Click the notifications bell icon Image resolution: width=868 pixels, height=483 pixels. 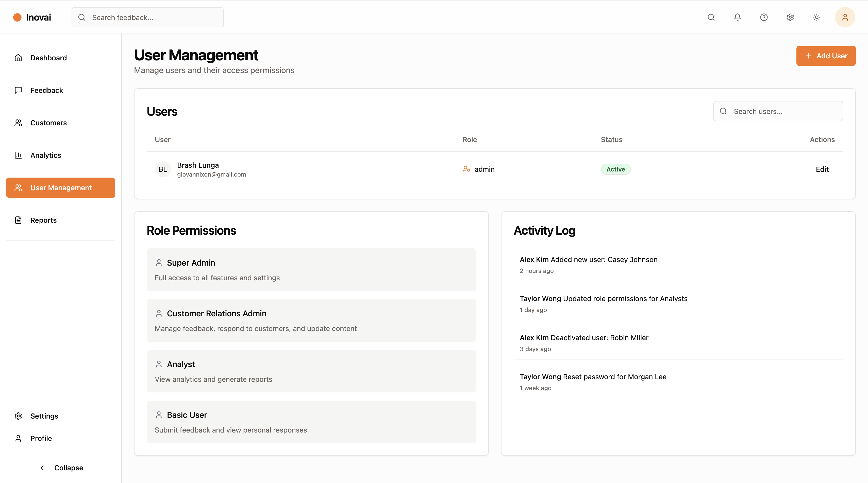click(737, 17)
